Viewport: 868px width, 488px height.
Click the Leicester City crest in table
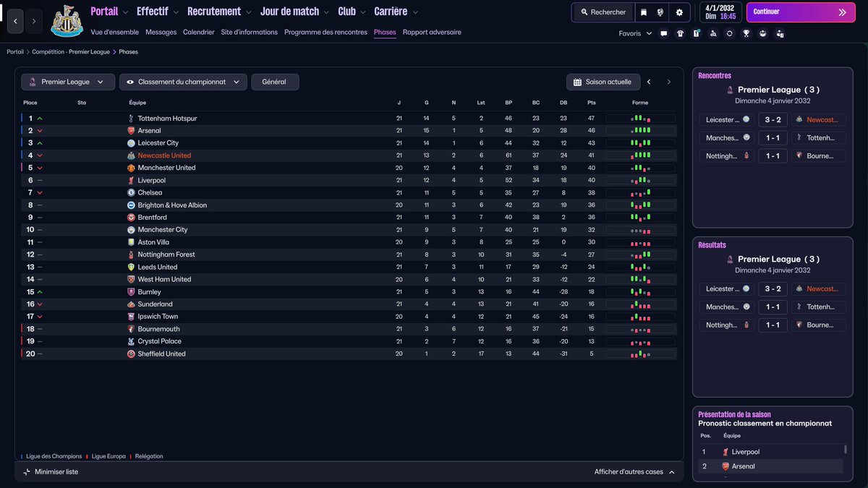coord(131,143)
